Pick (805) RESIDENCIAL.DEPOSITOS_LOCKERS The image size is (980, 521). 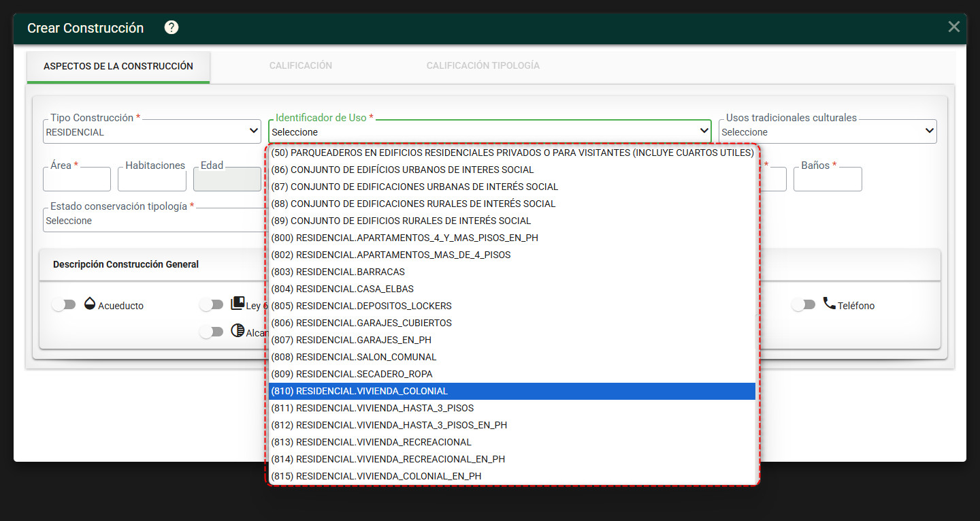pyautogui.click(x=512, y=306)
